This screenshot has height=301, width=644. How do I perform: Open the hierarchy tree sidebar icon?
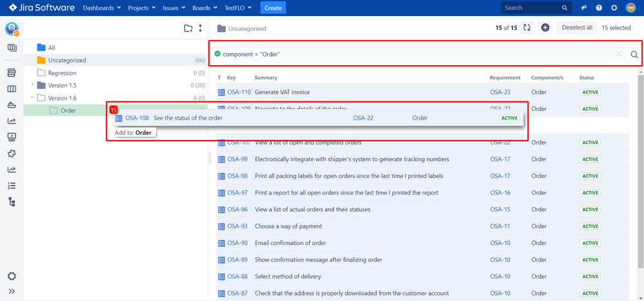(x=12, y=202)
